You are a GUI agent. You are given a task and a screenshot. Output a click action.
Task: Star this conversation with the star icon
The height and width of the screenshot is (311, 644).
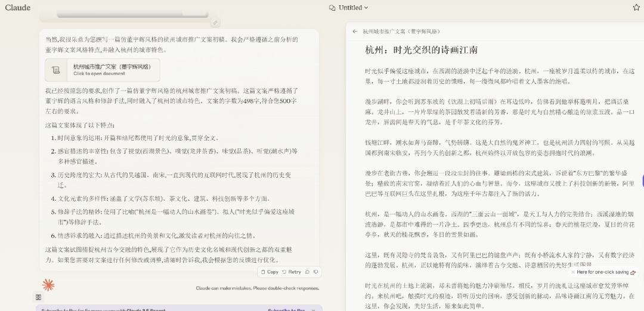636,7
